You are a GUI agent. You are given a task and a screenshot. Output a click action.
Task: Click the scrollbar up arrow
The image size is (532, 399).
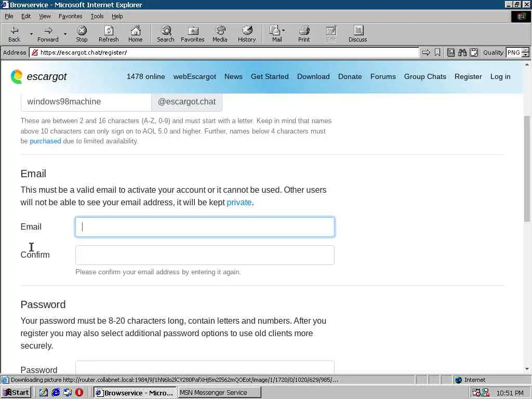point(527,64)
